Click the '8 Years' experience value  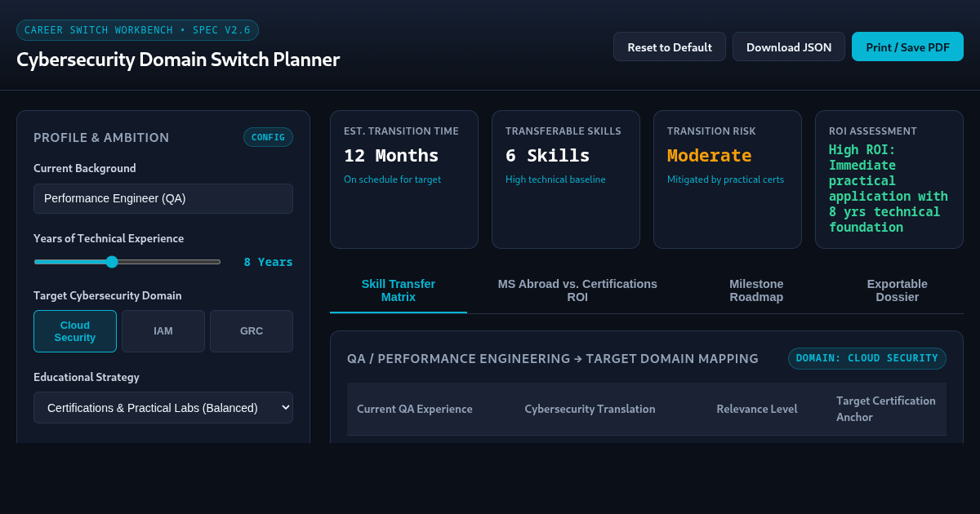(268, 262)
